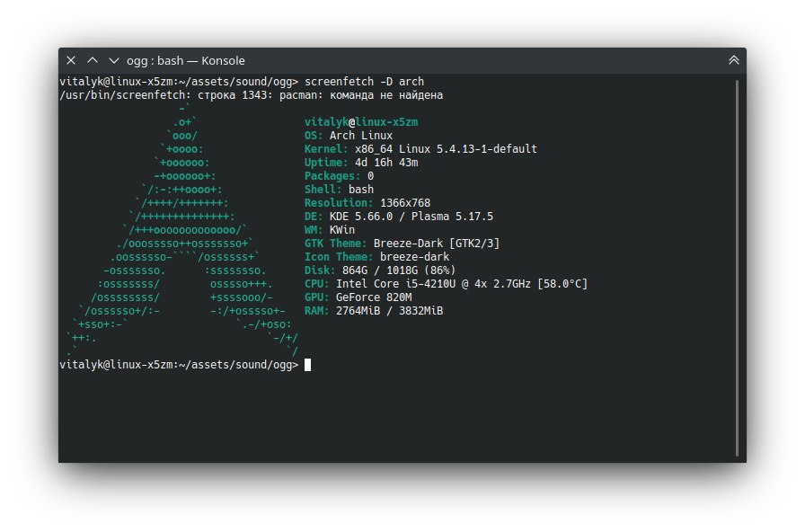
Task: Click the Arch Linux ASCII art logo
Action: click(x=182, y=229)
